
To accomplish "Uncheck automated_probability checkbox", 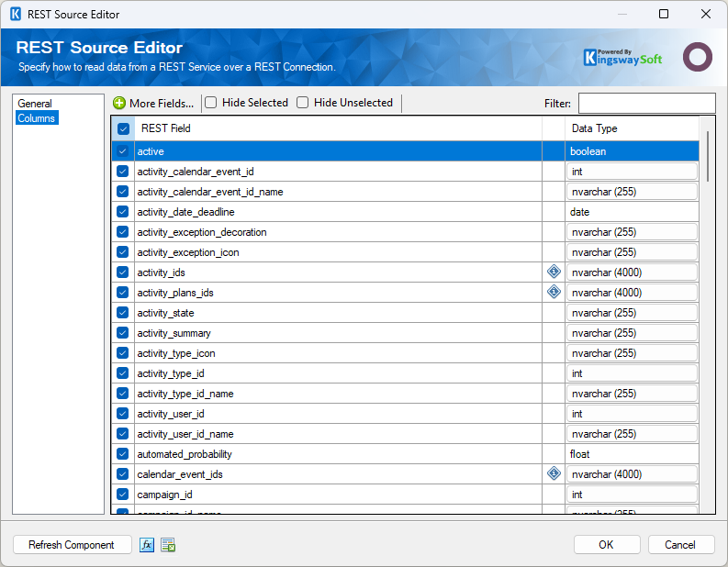I will (123, 454).
